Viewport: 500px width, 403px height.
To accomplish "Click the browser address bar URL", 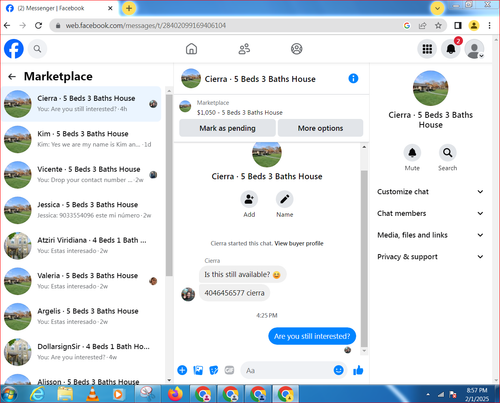I will click(x=146, y=25).
